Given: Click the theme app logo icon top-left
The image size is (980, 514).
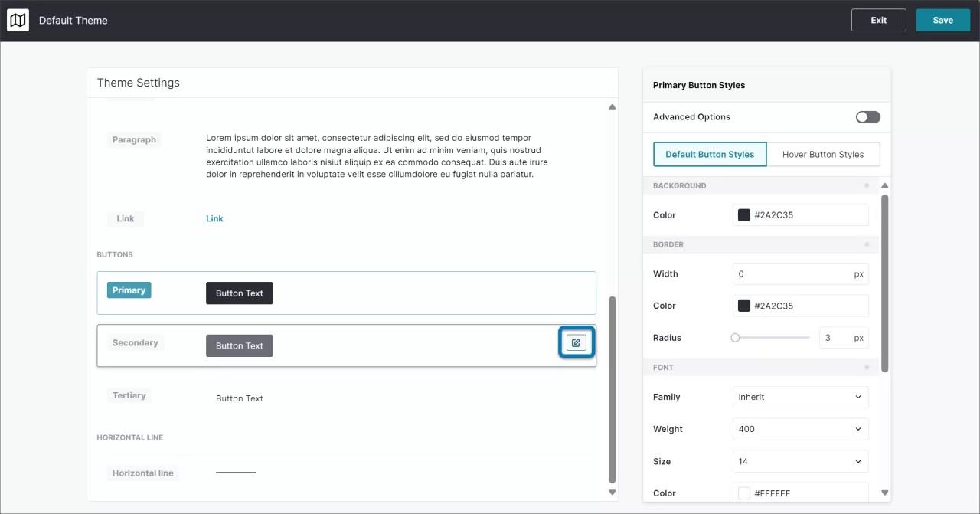Looking at the screenshot, I should coord(18,20).
